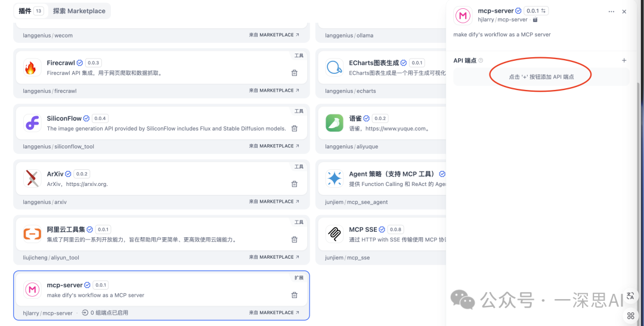
Task: Click the ECharts图表生成 plugin icon
Action: point(335,67)
